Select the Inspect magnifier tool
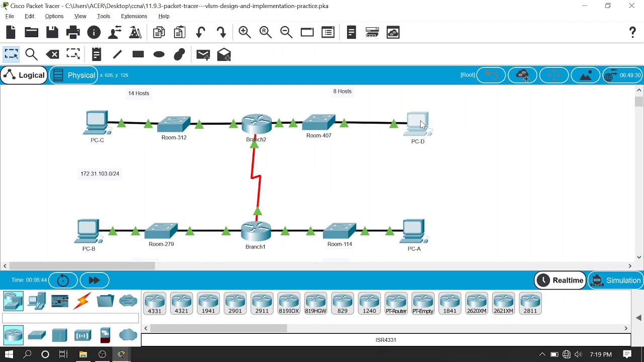This screenshot has height=362, width=644. pyautogui.click(x=32, y=54)
